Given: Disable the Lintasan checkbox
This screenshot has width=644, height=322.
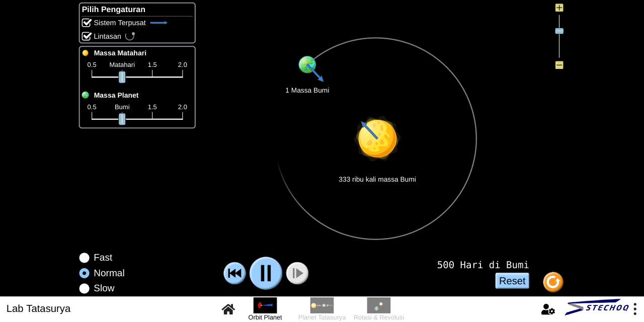Looking at the screenshot, I should pos(87,36).
